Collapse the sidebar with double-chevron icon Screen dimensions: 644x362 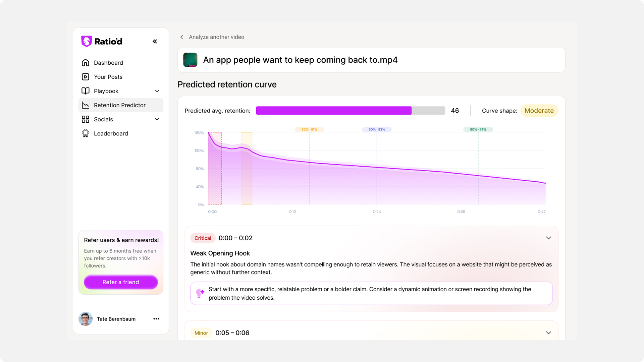click(x=155, y=42)
